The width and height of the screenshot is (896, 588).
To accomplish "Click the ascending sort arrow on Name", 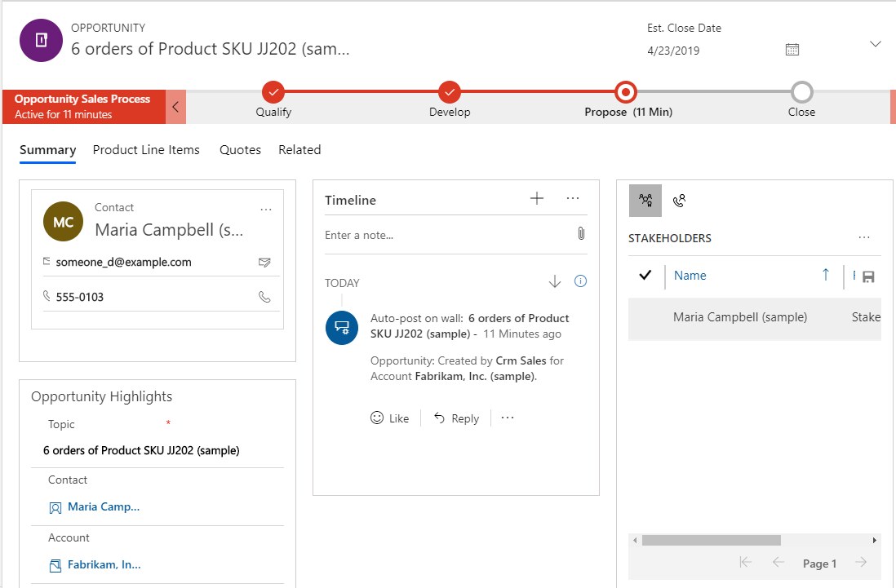I will (x=826, y=275).
